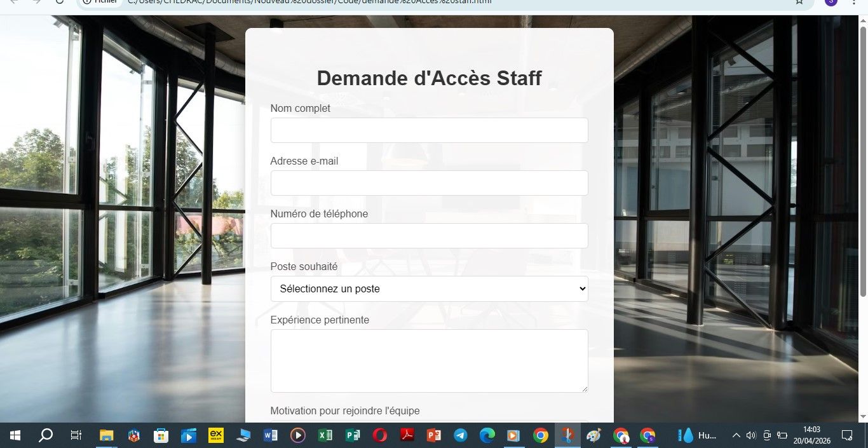This screenshot has width=868, height=448.
Task: Open Telegram from the taskbar
Action: tap(461, 435)
